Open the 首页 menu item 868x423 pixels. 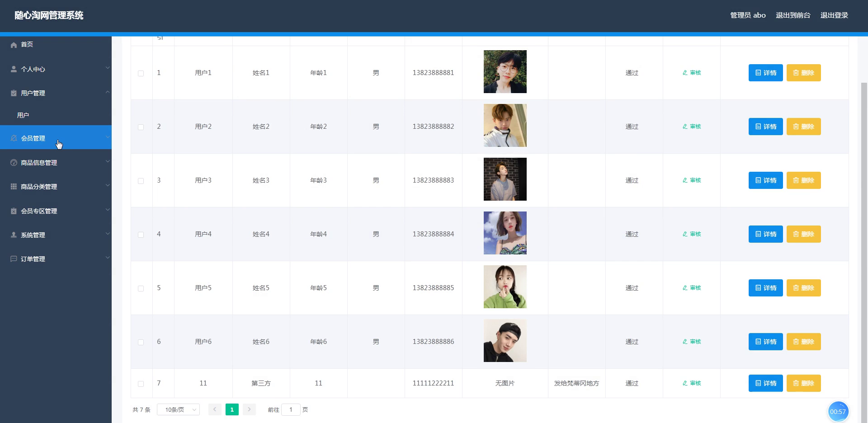tap(56, 45)
